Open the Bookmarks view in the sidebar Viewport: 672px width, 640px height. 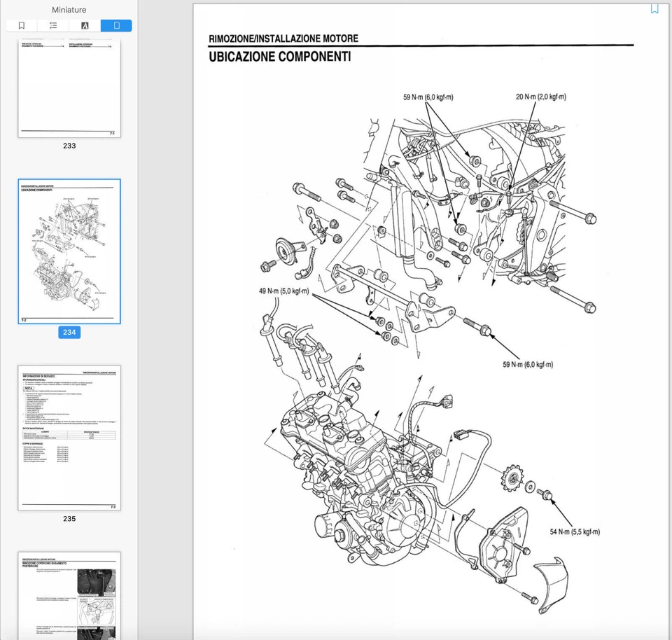click(x=20, y=25)
